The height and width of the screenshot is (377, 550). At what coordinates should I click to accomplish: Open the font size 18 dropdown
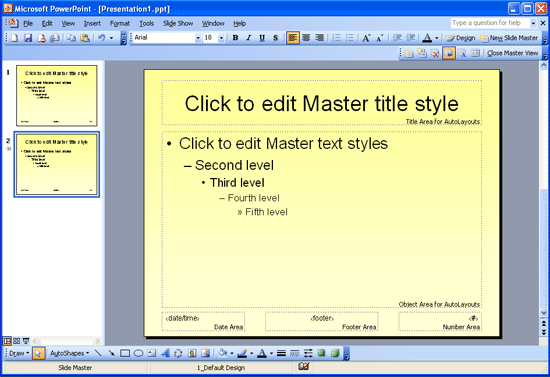221,38
